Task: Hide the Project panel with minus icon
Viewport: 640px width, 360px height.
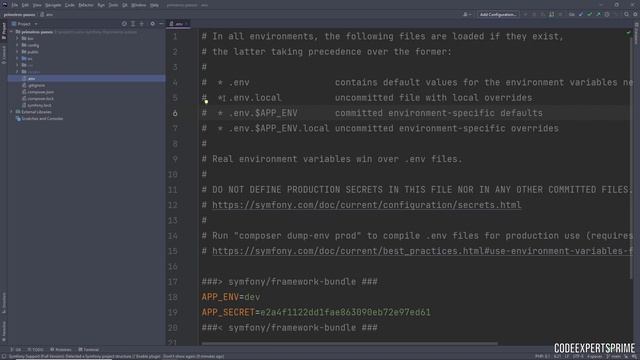Action: (x=161, y=24)
